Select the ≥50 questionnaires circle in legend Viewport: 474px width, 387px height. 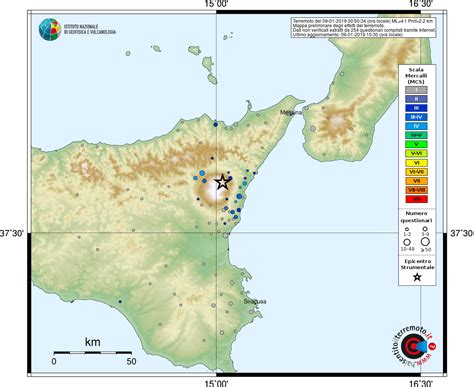click(425, 242)
